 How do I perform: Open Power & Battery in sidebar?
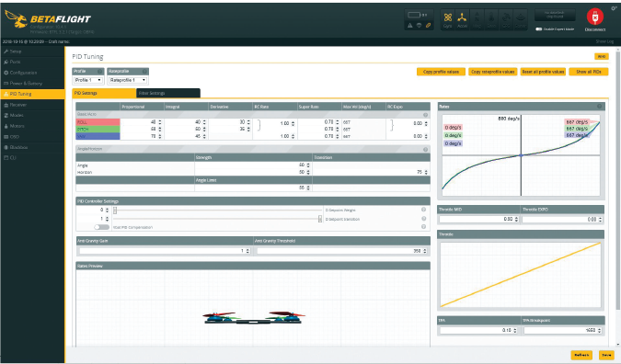pyautogui.click(x=32, y=84)
